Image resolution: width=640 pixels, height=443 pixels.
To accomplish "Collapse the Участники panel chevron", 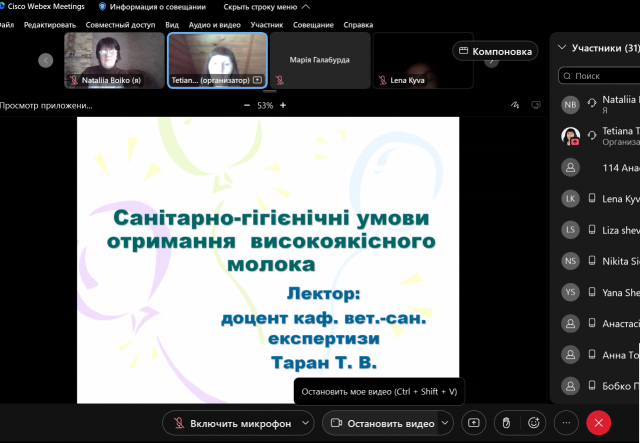I will (562, 47).
